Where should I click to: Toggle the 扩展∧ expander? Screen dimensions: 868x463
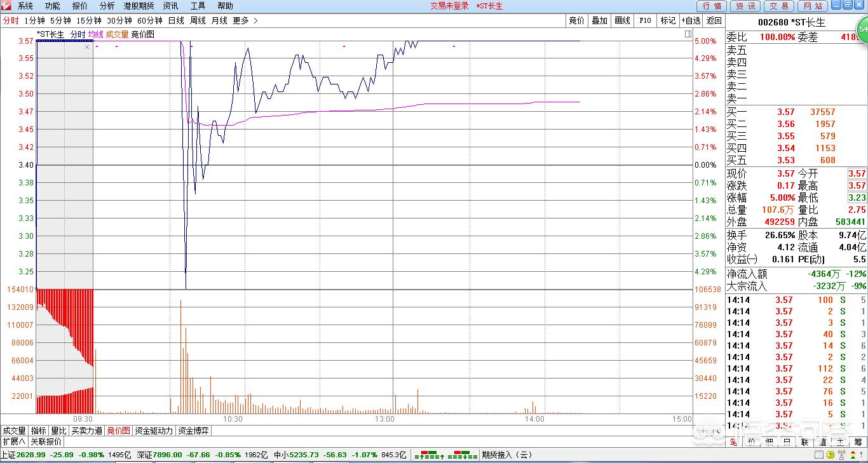[14, 441]
